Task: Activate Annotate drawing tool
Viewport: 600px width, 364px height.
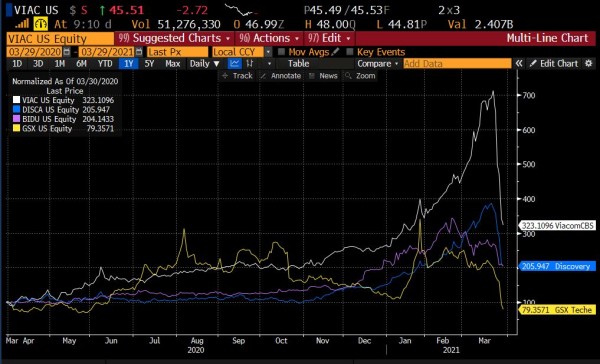Action: tap(280, 76)
